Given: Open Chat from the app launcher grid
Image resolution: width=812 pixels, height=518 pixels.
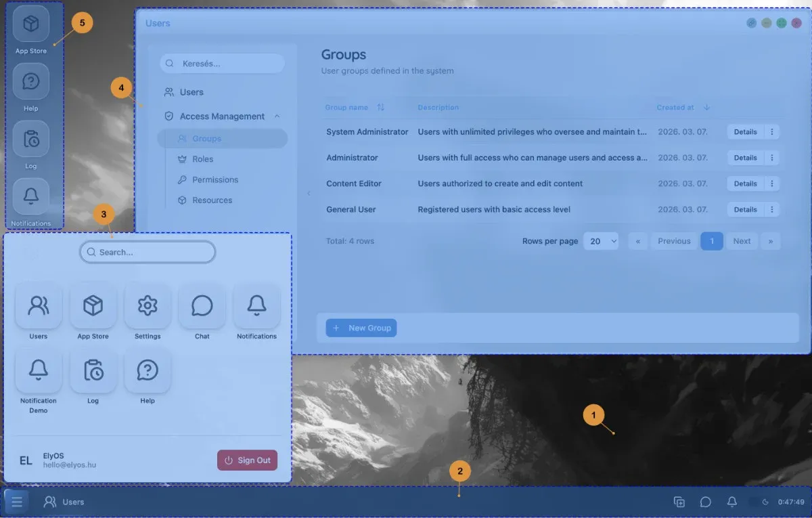Looking at the screenshot, I should (x=202, y=305).
